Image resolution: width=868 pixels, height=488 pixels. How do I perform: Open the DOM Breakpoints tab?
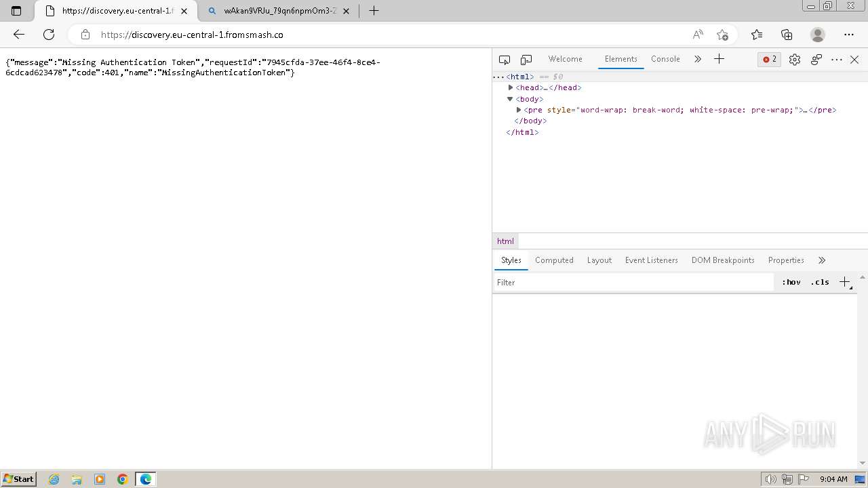723,260
